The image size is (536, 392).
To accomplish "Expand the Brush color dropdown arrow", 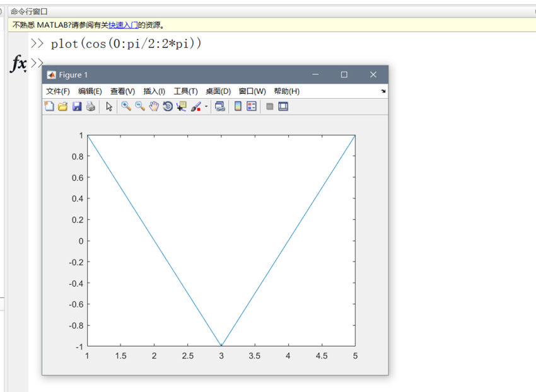I will [x=206, y=107].
